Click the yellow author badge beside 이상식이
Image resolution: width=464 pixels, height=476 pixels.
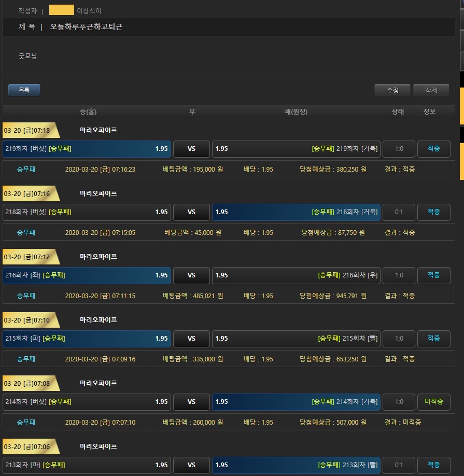(61, 10)
